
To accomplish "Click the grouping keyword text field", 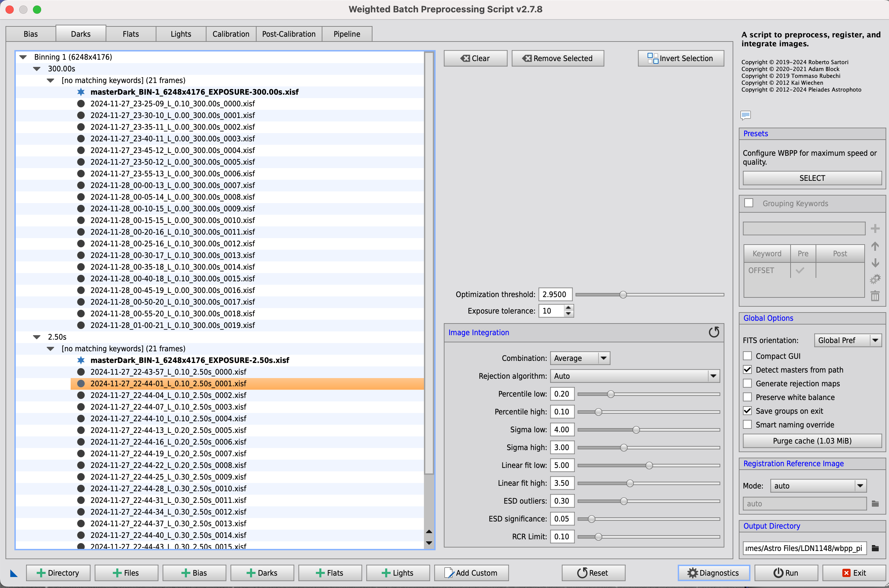I will 804,228.
